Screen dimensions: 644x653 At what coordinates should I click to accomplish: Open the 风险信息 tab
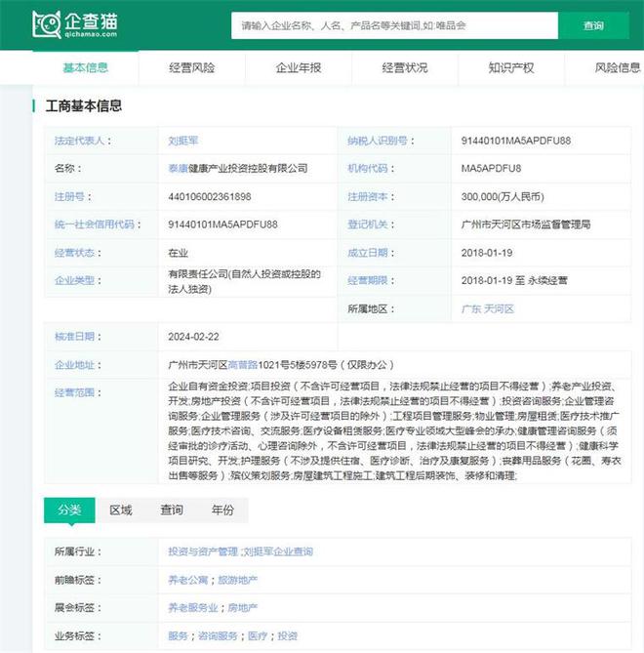click(x=618, y=67)
